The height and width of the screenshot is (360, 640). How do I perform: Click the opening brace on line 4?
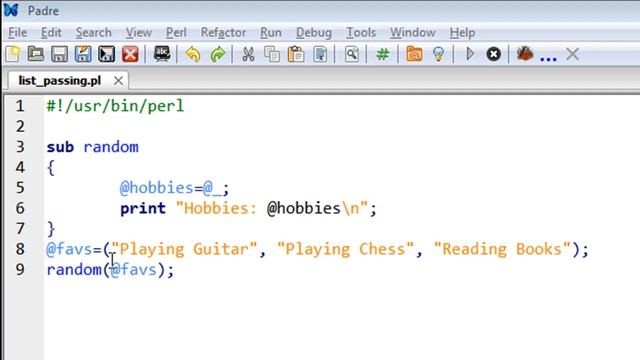pyautogui.click(x=51, y=168)
